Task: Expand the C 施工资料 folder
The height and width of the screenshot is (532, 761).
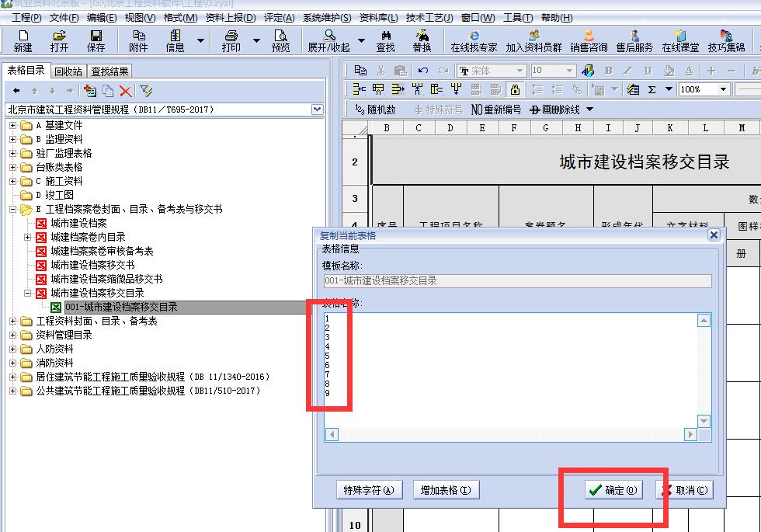Action: (x=12, y=181)
